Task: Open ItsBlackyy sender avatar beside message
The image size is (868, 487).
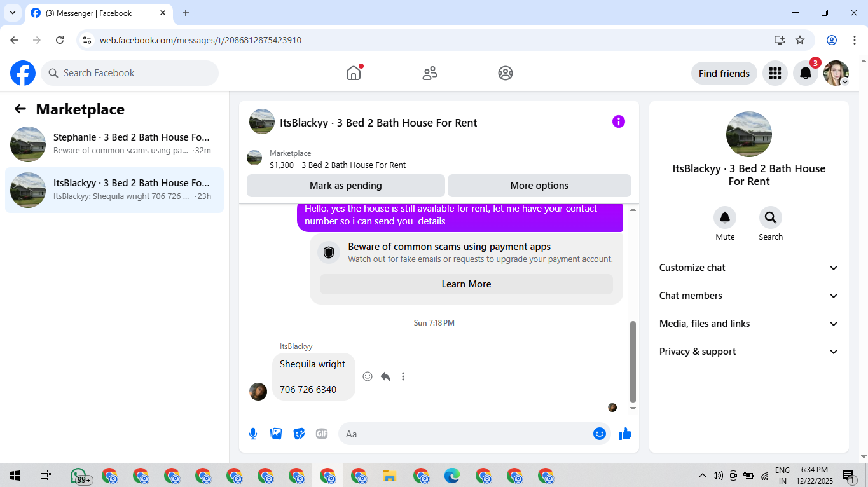Action: 258,392
